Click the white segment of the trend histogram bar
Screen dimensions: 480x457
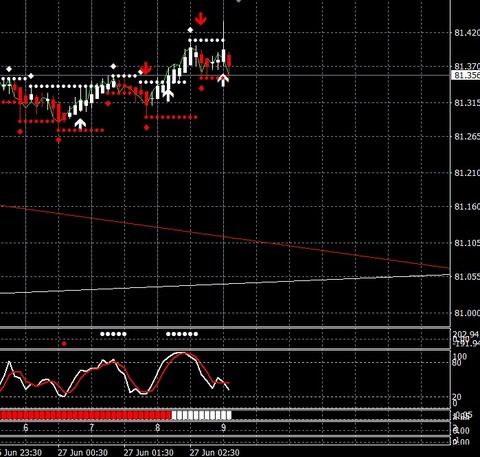click(x=201, y=415)
